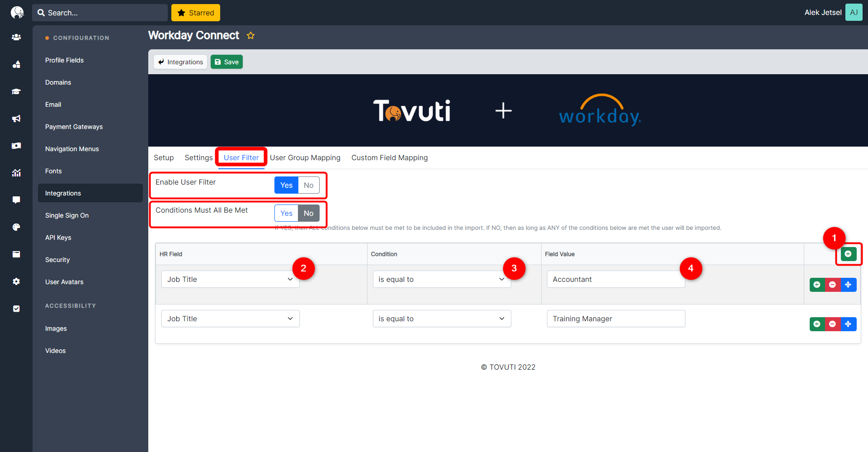This screenshot has width=868, height=452.
Task: Open the megaphone announcements icon
Action: point(16,119)
